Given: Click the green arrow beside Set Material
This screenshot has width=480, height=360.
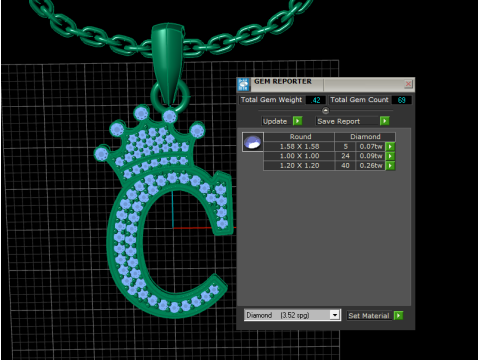Looking at the screenshot, I should 398,315.
